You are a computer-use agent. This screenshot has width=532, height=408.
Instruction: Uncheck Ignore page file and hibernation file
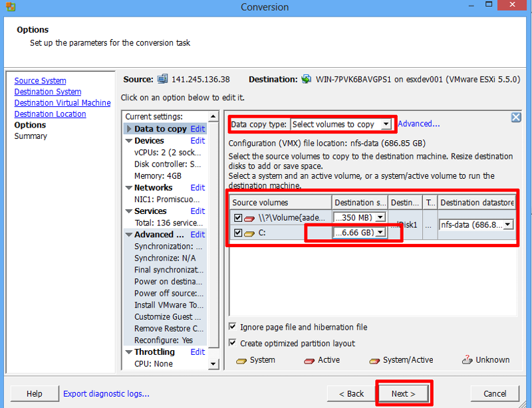pos(233,326)
